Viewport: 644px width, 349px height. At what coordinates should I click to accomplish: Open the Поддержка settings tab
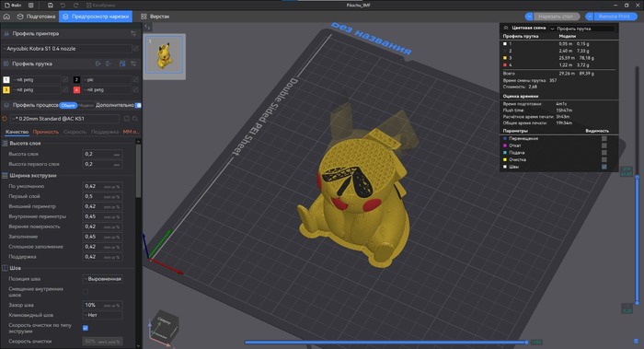[x=105, y=132]
